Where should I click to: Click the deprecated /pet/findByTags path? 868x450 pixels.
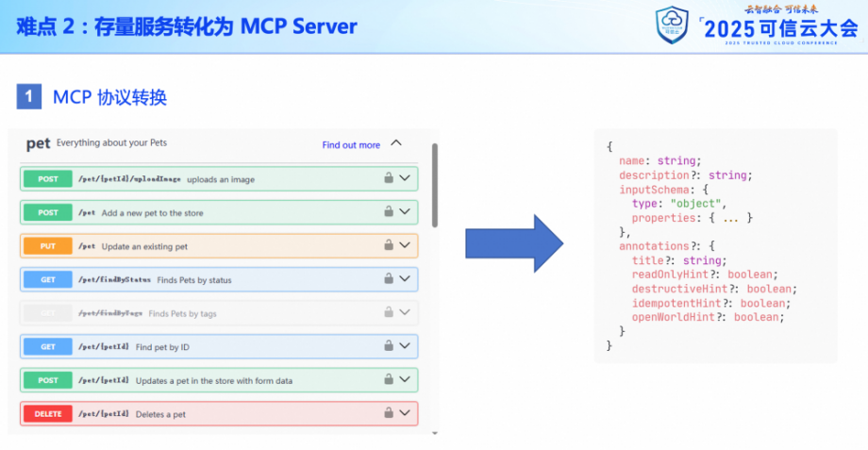pyautogui.click(x=110, y=313)
